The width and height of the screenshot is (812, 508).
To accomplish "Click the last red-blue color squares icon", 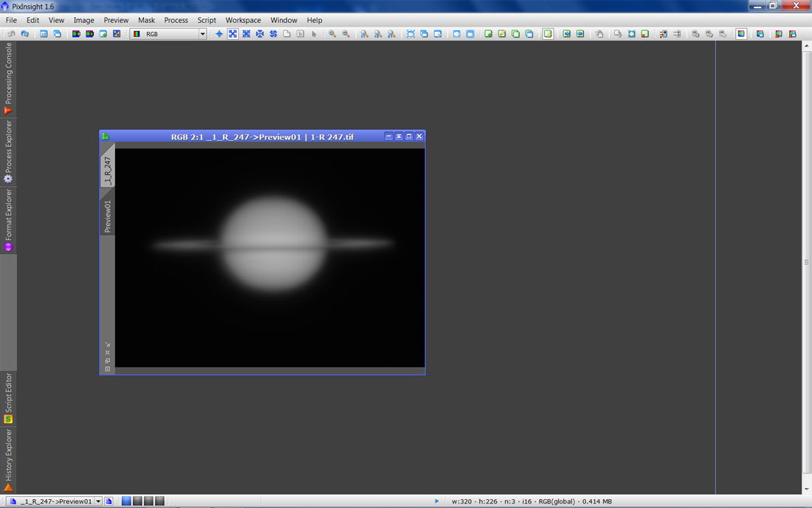I will pyautogui.click(x=792, y=34).
